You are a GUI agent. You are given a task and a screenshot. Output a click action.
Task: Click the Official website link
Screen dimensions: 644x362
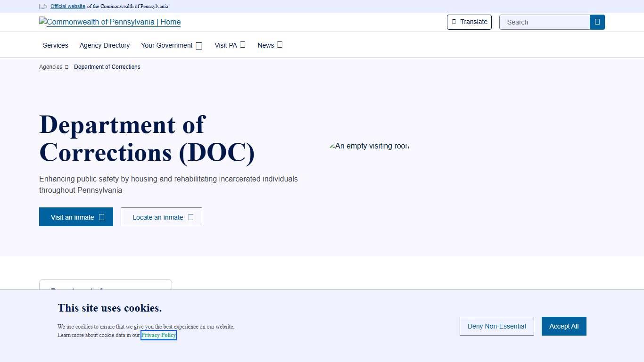[68, 7]
